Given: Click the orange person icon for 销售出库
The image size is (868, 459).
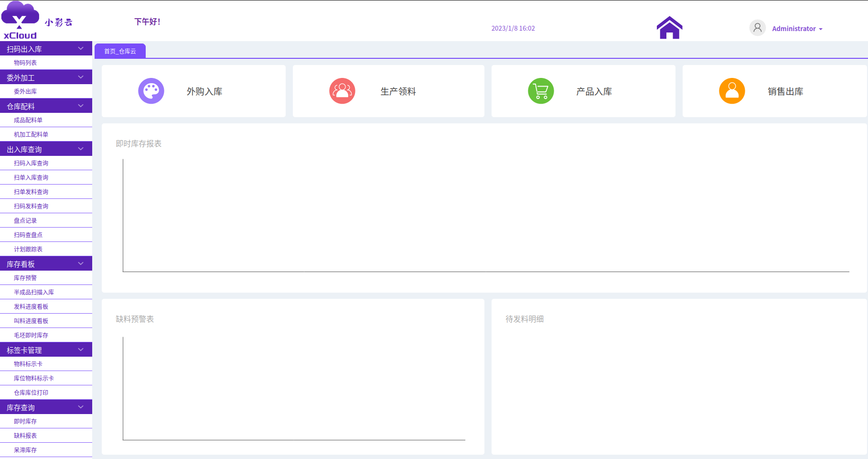Looking at the screenshot, I should 732,91.
